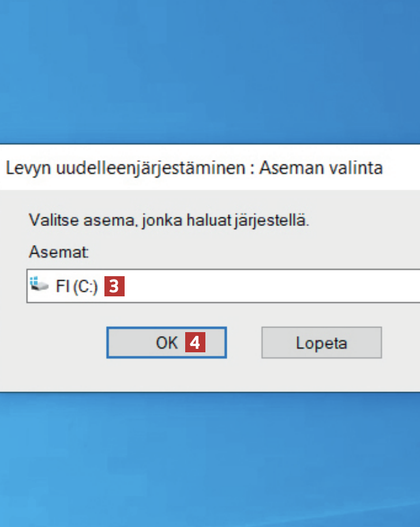The width and height of the screenshot is (420, 527).
Task: Click the drive icon beside FI (C:)
Action: 39,285
